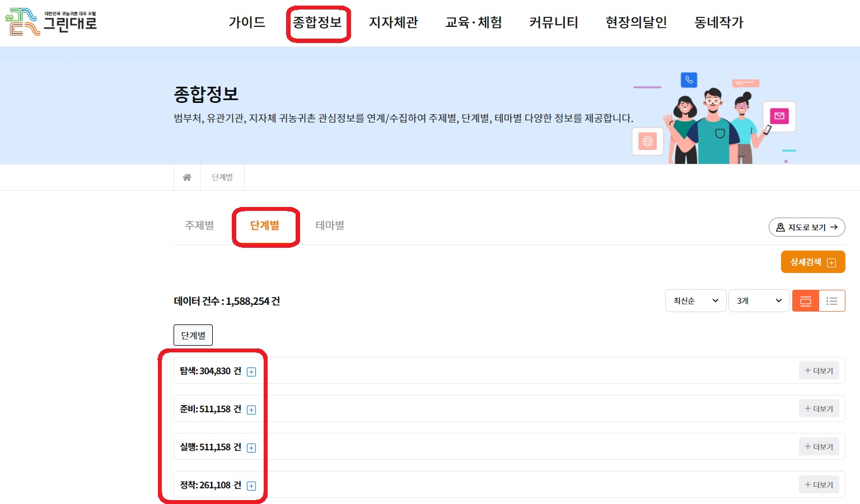Select the card view layout icon
Screen dimensions: 860x504
coord(805,300)
